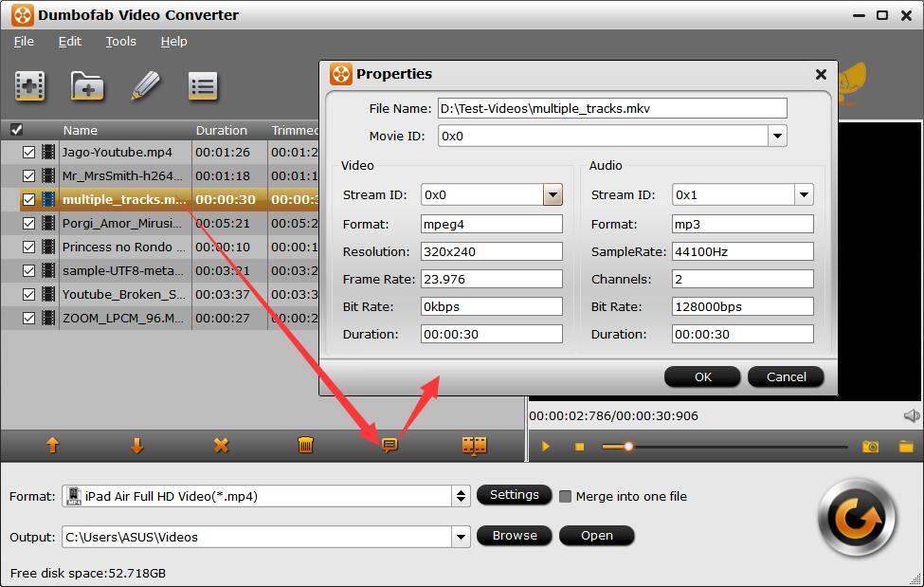
Task: Open the Tools menu
Action: point(120,42)
